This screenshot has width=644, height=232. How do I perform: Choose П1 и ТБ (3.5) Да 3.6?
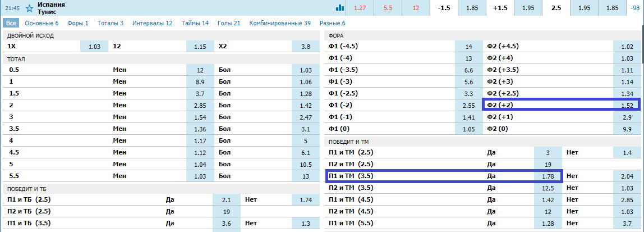(x=226, y=224)
